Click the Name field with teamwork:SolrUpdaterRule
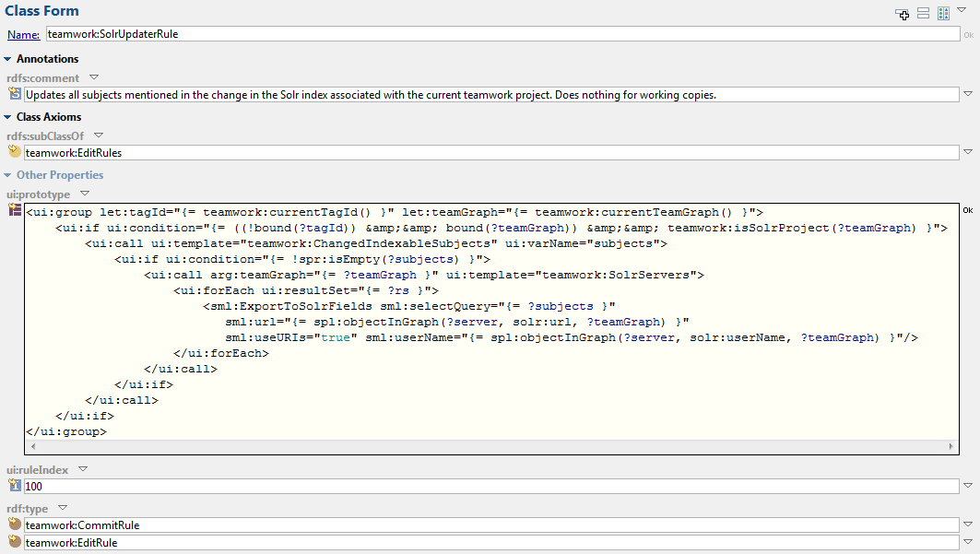Viewport: 980px width, 554px height. [x=503, y=34]
